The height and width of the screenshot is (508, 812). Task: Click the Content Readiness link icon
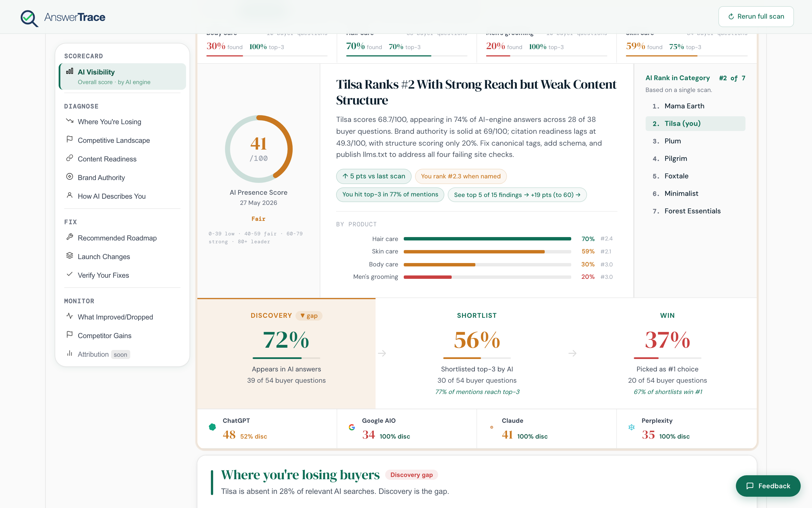69,158
